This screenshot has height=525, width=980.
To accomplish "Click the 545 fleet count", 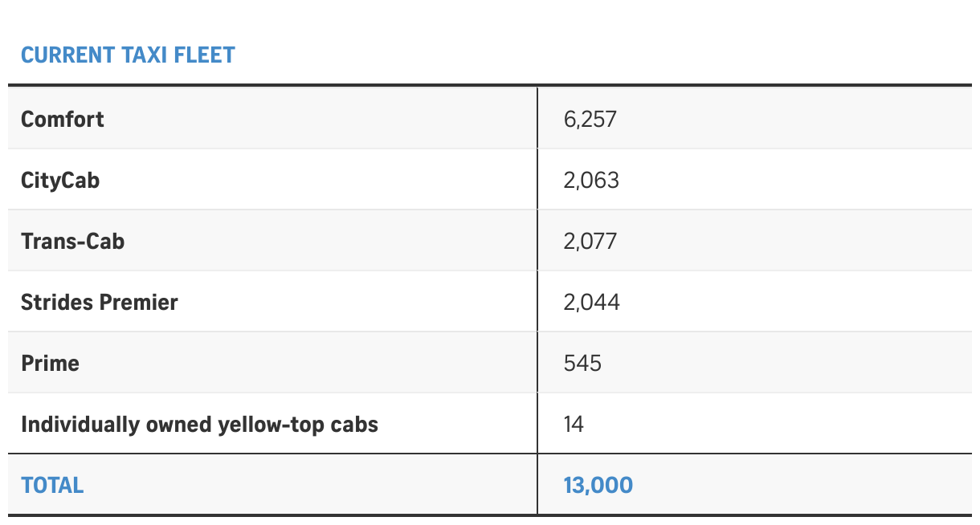I will (x=582, y=364).
